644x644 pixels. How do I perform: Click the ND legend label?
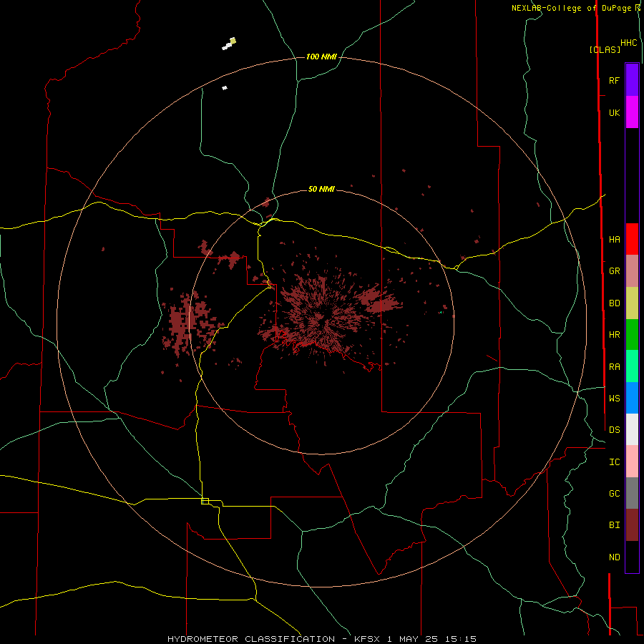tap(614, 557)
